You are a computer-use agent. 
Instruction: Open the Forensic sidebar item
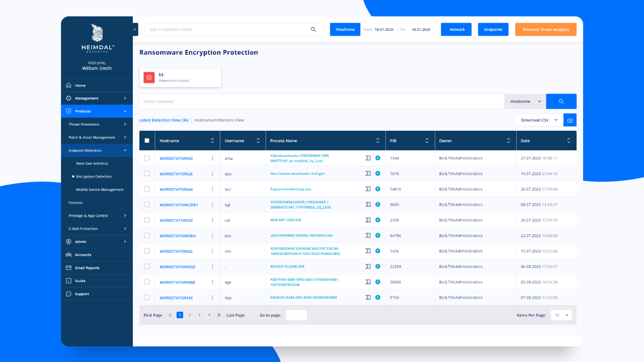pyautogui.click(x=76, y=203)
